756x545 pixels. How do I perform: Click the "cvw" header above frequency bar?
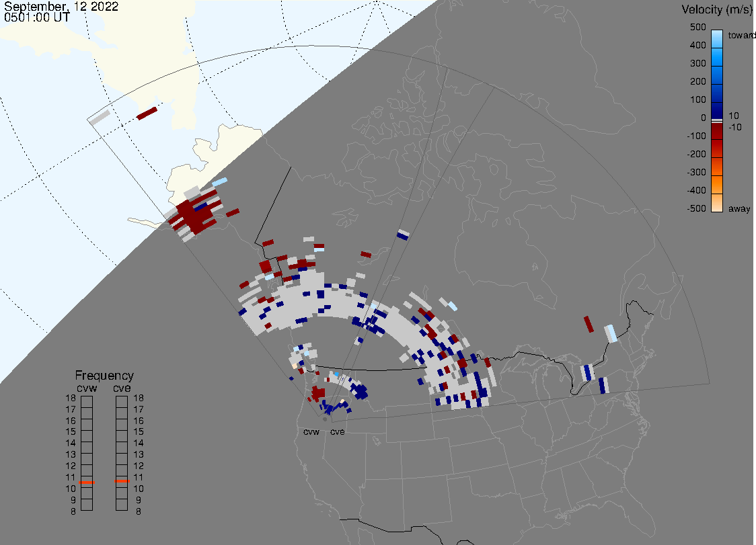point(87,388)
